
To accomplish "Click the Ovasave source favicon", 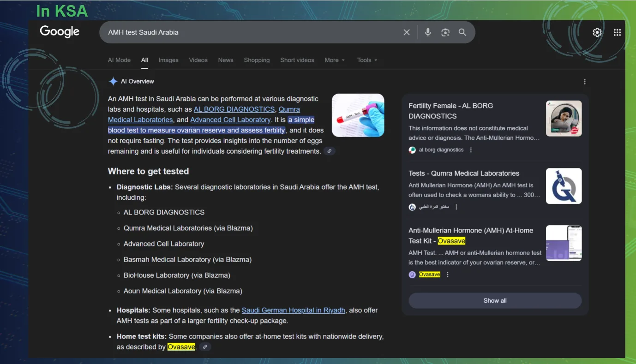I will [x=412, y=274].
